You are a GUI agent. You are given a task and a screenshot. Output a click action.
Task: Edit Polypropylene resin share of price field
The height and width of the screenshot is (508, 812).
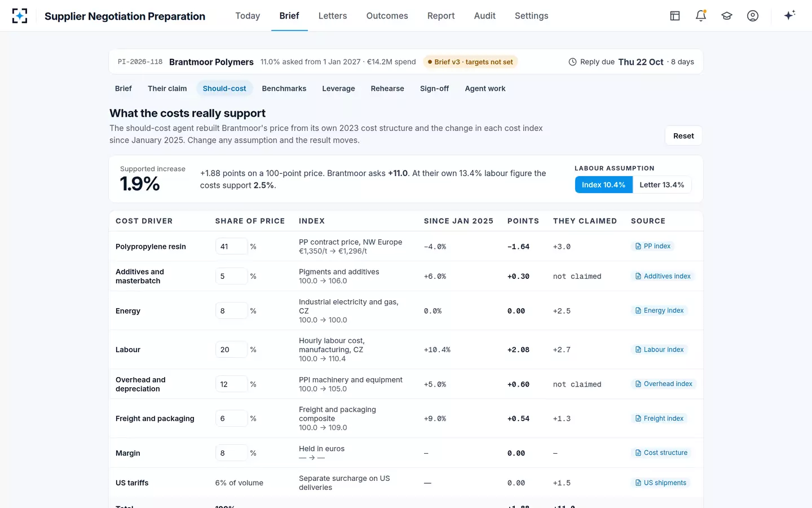point(231,246)
